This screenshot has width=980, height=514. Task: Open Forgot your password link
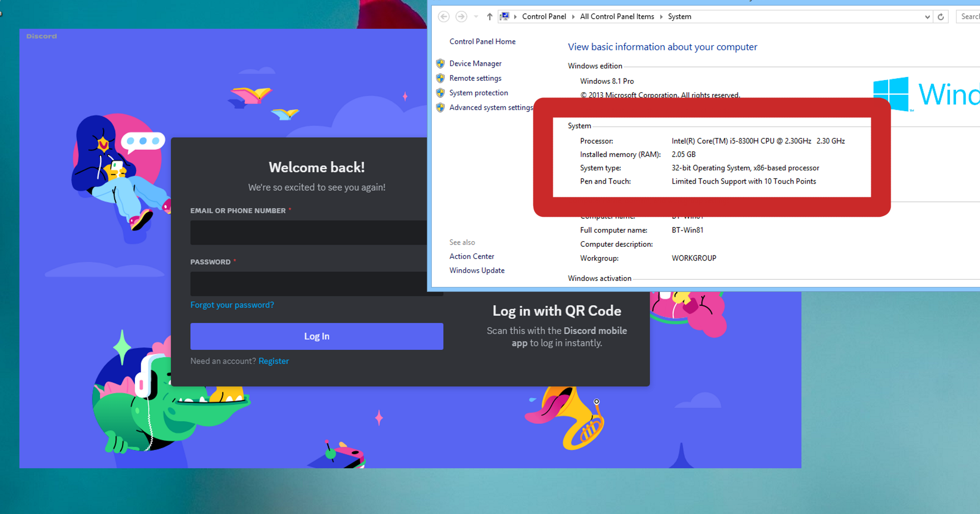[232, 305]
